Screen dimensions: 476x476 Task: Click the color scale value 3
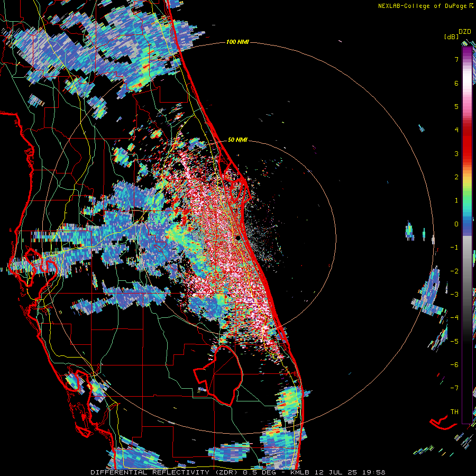point(456,153)
